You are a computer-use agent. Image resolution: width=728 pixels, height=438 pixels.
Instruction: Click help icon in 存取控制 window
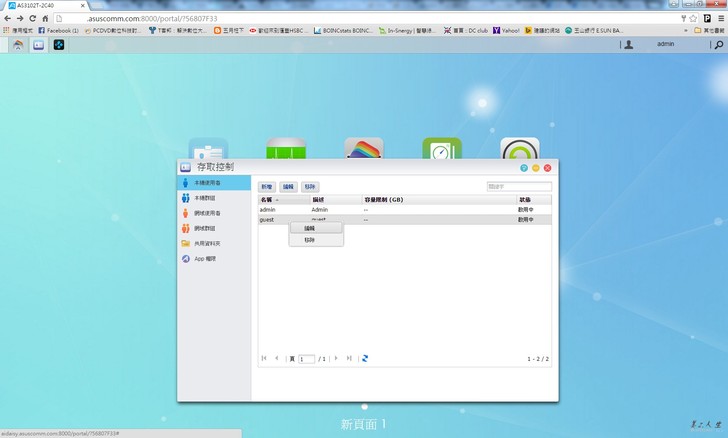[524, 168]
